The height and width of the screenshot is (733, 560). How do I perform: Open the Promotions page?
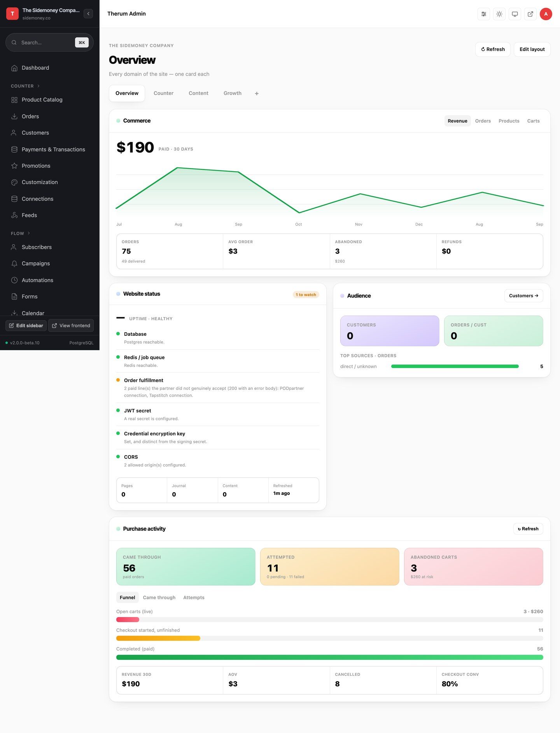click(50, 166)
